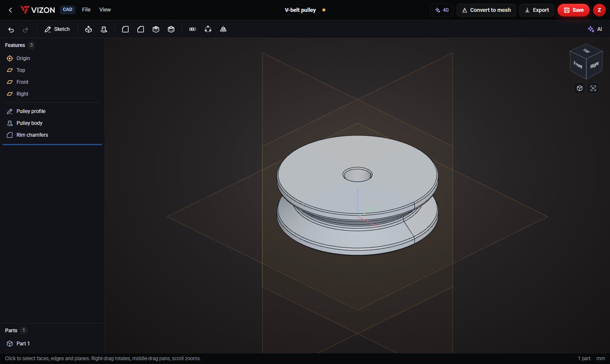Select the Extrude tool

(x=89, y=29)
